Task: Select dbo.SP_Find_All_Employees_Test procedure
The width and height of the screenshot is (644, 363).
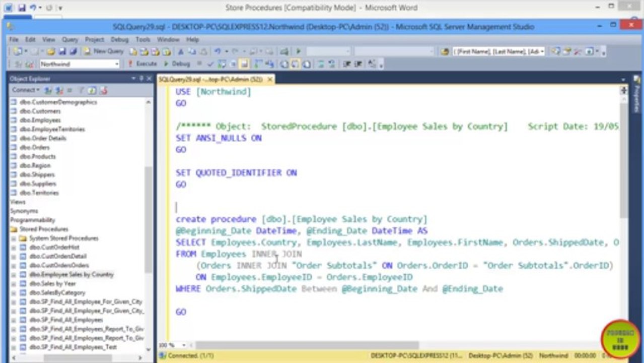Action: (x=73, y=347)
